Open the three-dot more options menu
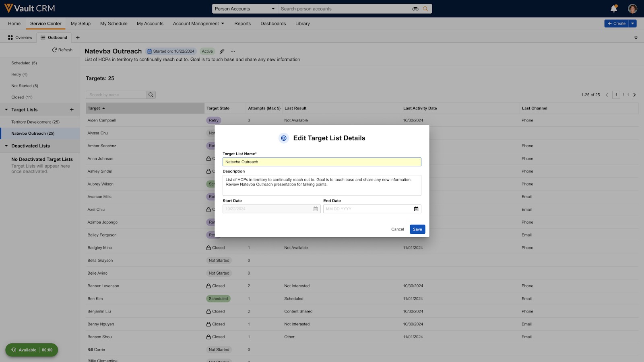This screenshot has height=362, width=644. click(x=233, y=51)
